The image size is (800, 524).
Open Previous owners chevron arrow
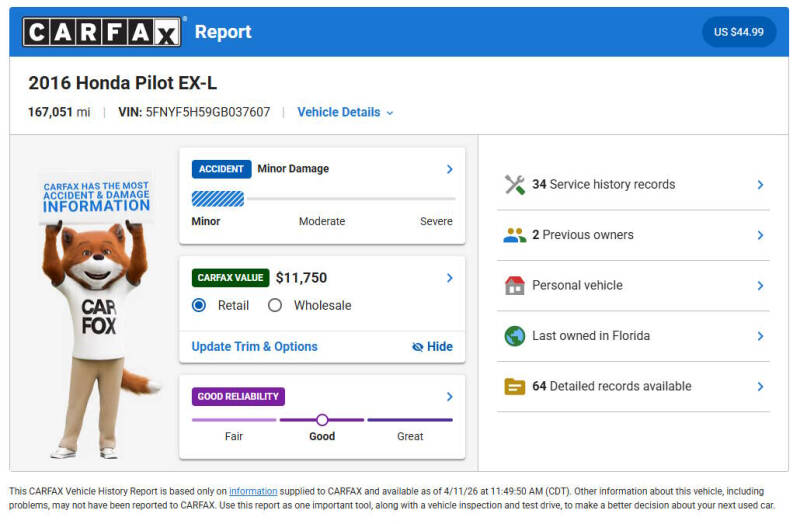[760, 235]
